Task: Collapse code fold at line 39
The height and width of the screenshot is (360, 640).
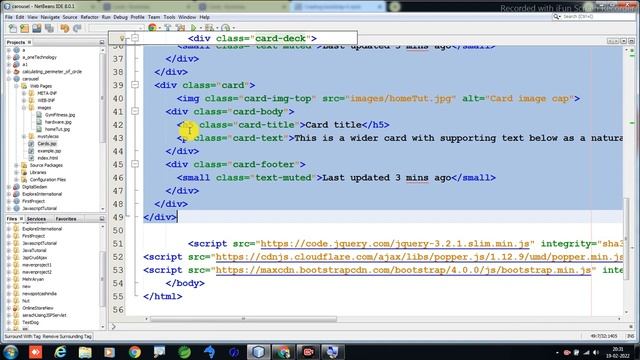Action: tap(135, 84)
